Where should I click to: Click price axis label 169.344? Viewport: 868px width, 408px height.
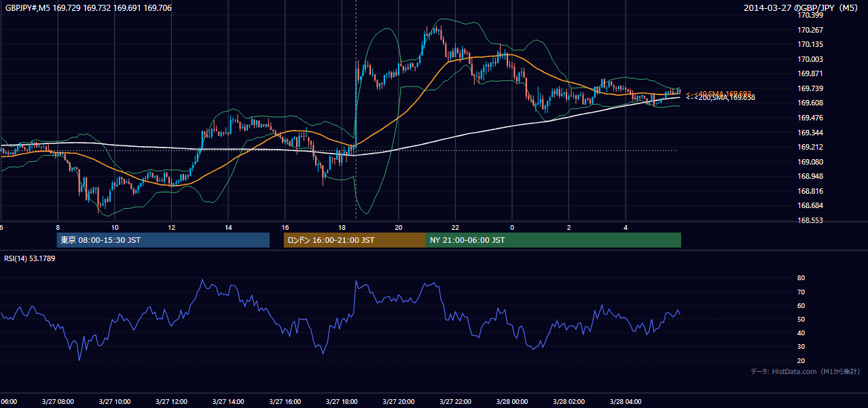tap(810, 133)
